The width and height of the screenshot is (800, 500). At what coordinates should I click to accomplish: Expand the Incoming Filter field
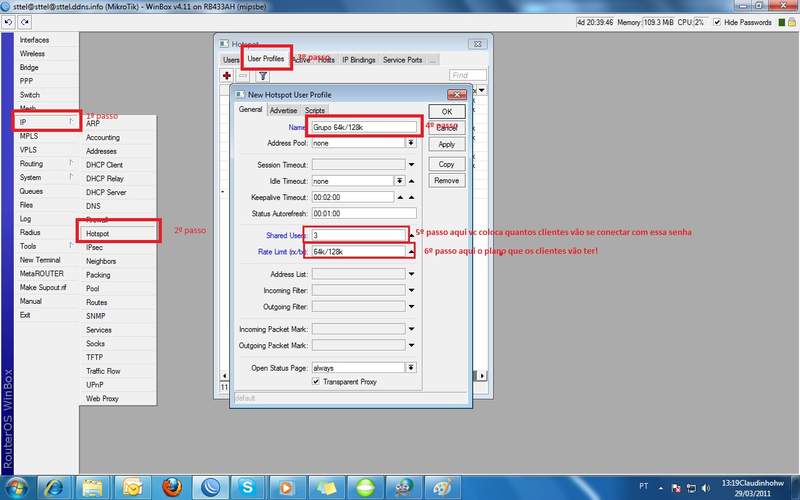[x=411, y=290]
